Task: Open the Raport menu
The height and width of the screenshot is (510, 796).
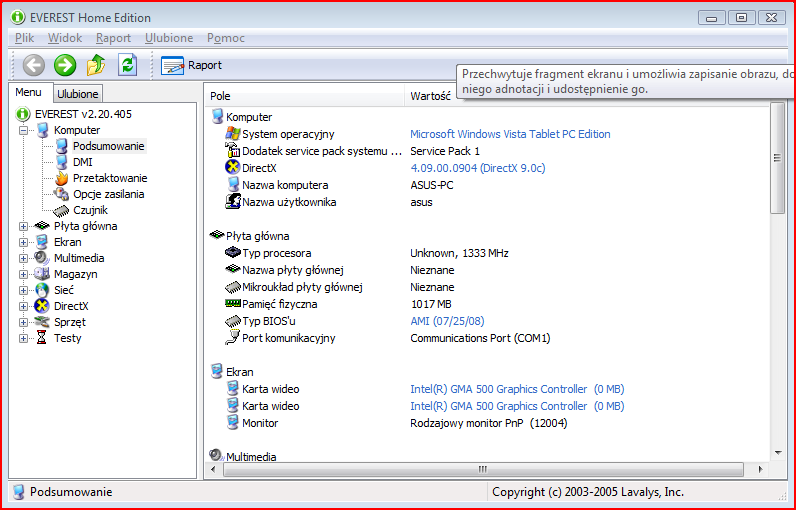Action: (x=113, y=38)
